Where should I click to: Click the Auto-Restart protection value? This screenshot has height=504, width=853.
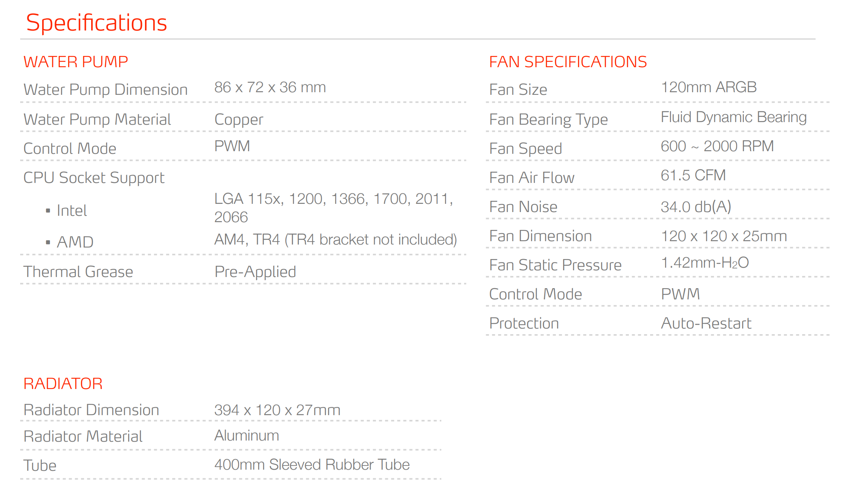706,323
